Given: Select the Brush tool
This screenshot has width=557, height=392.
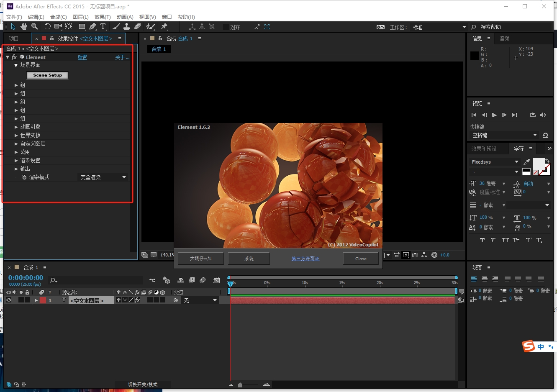Looking at the screenshot, I should [116, 27].
